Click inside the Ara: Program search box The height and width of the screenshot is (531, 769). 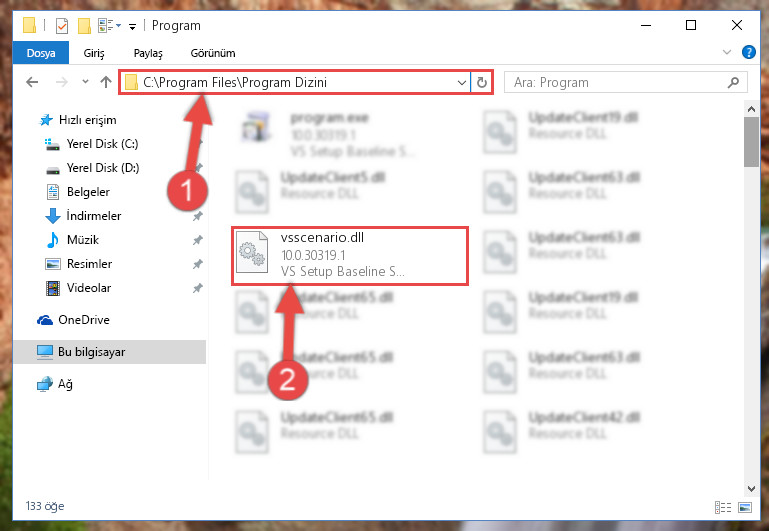617,82
